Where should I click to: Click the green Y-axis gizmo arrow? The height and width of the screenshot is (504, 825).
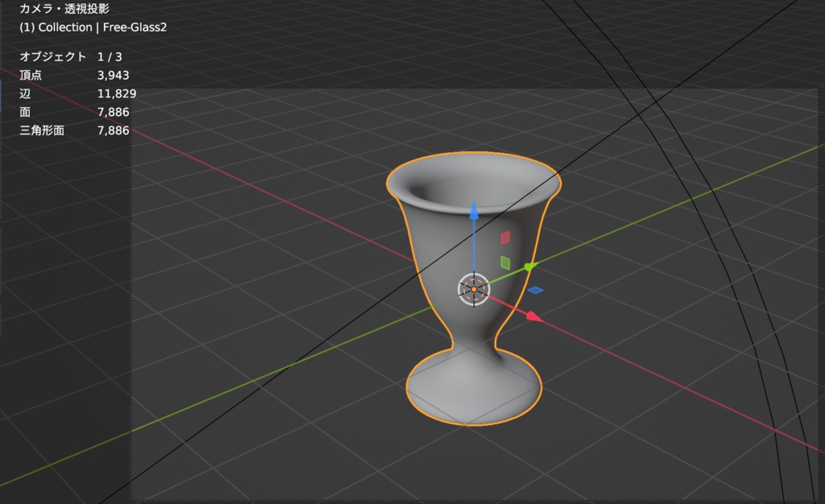point(530,267)
